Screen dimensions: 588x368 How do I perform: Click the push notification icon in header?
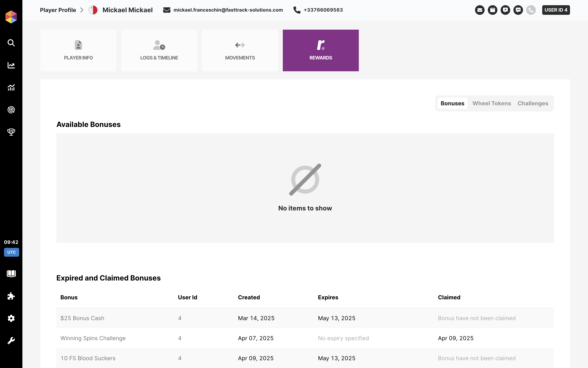pyautogui.click(x=505, y=10)
